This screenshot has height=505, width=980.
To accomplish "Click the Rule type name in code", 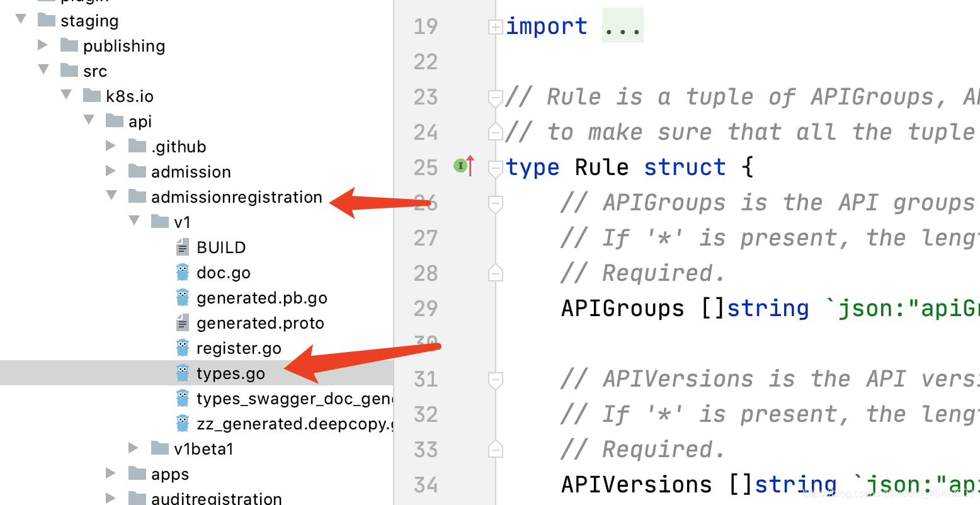I will (601, 167).
